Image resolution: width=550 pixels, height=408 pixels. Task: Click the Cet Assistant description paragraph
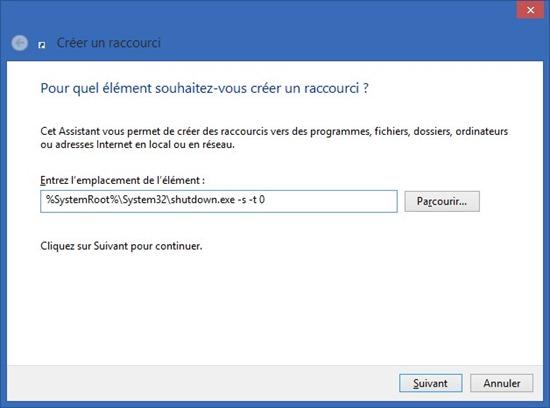[x=274, y=138]
